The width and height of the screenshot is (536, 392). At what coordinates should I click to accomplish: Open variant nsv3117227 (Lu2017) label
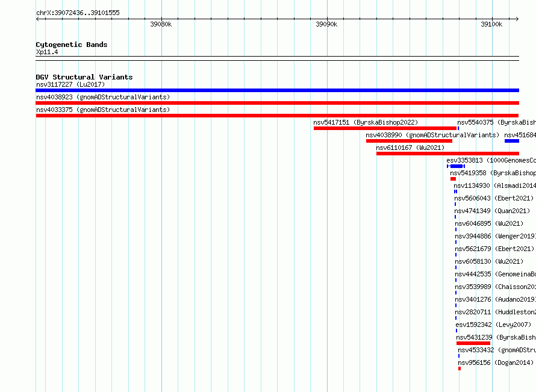pos(70,84)
